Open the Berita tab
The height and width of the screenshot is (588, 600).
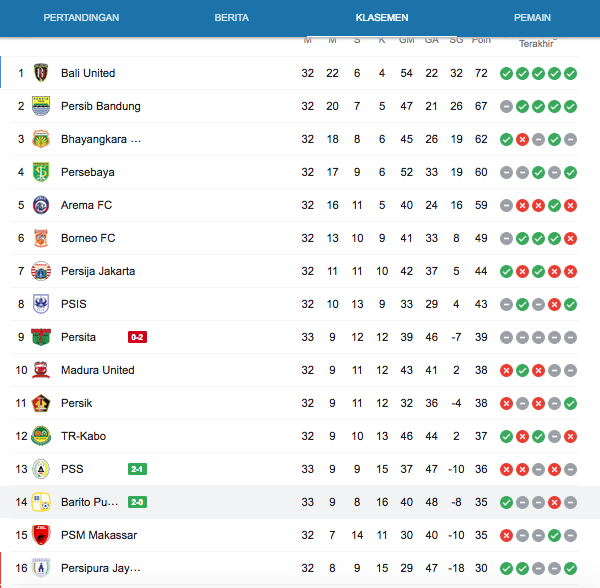click(x=232, y=18)
